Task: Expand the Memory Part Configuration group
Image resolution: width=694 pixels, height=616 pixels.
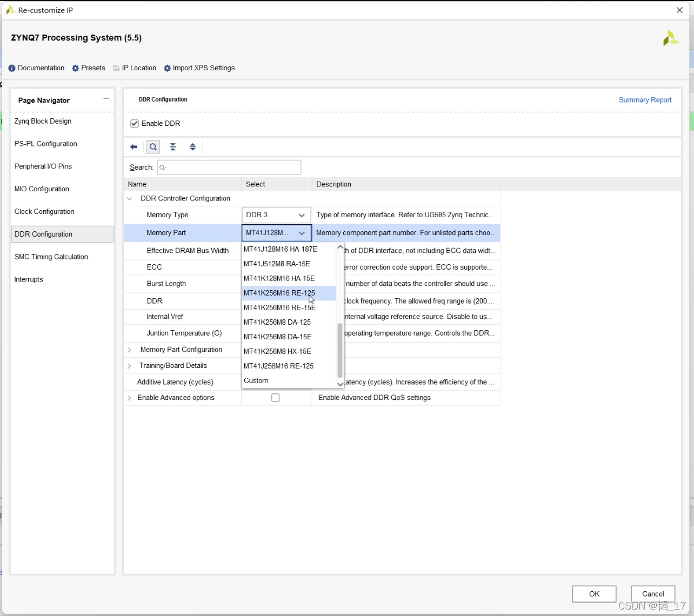Action: [129, 350]
